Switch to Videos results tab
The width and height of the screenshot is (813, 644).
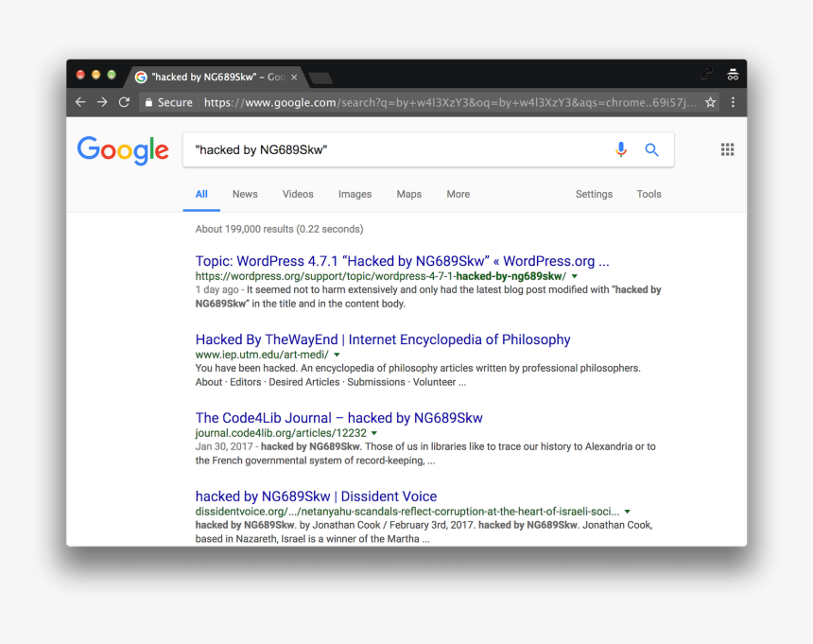[298, 195]
